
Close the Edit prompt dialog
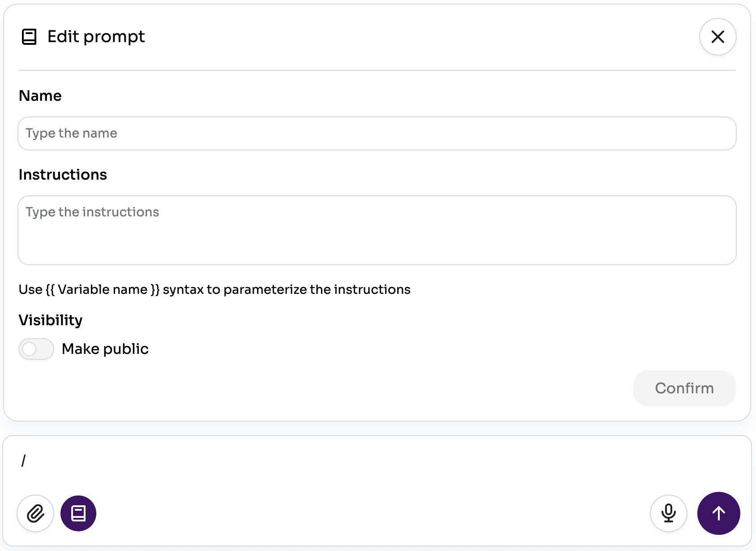(717, 37)
